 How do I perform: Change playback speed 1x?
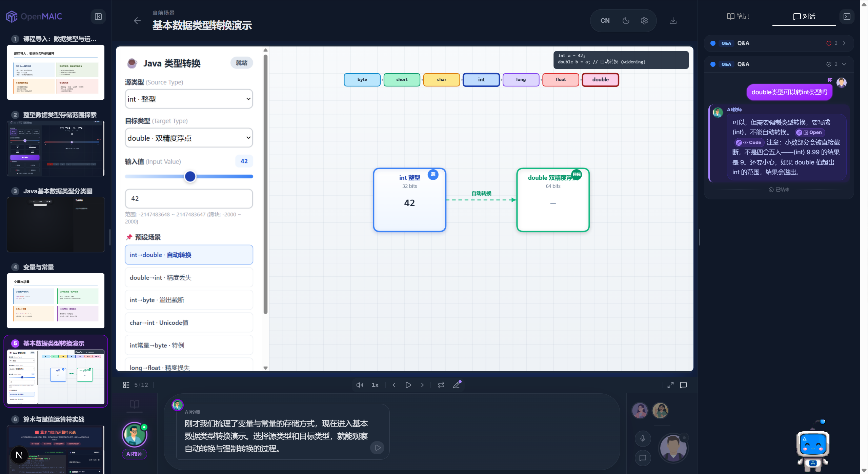click(375, 385)
